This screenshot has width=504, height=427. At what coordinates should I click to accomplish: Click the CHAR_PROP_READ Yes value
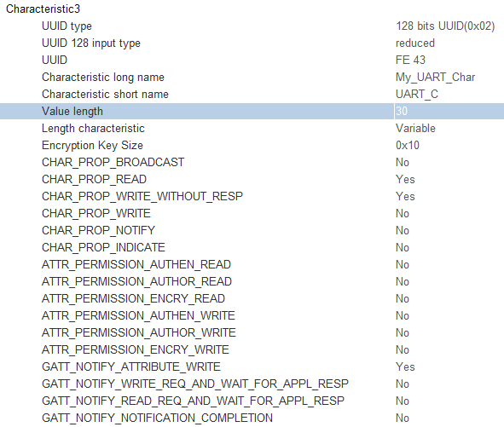(x=405, y=179)
